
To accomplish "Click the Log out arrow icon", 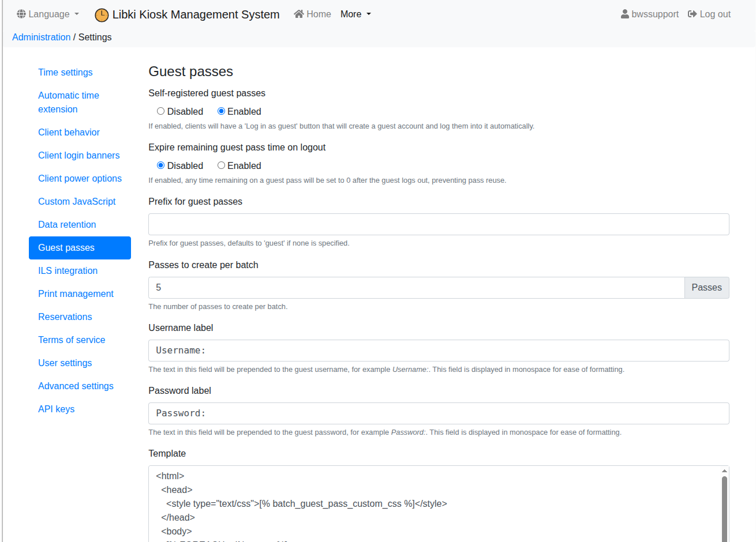I will point(692,14).
